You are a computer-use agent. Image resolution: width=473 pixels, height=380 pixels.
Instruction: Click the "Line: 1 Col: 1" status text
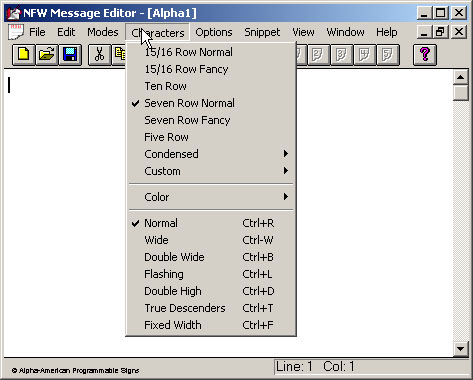[x=315, y=367]
